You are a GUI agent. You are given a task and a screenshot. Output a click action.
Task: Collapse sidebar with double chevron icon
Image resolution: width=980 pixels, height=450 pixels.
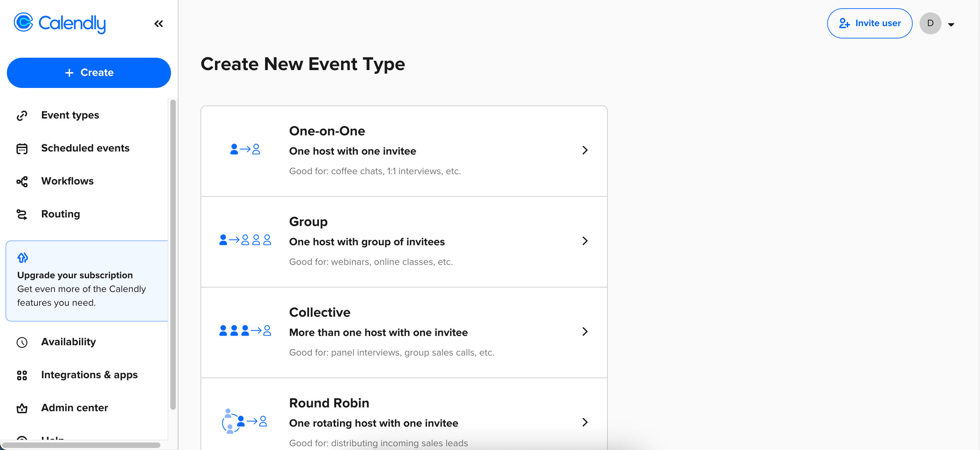[x=159, y=24]
